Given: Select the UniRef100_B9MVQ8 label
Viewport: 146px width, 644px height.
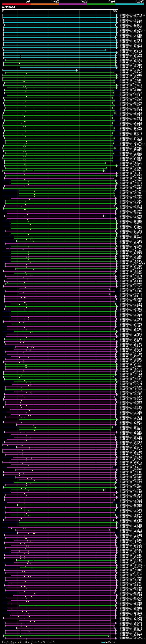Looking at the screenshot, I should click(x=131, y=80).
